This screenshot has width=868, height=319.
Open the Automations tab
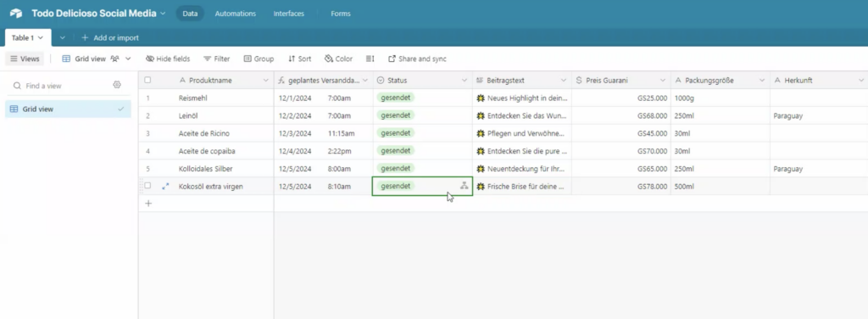coord(236,14)
